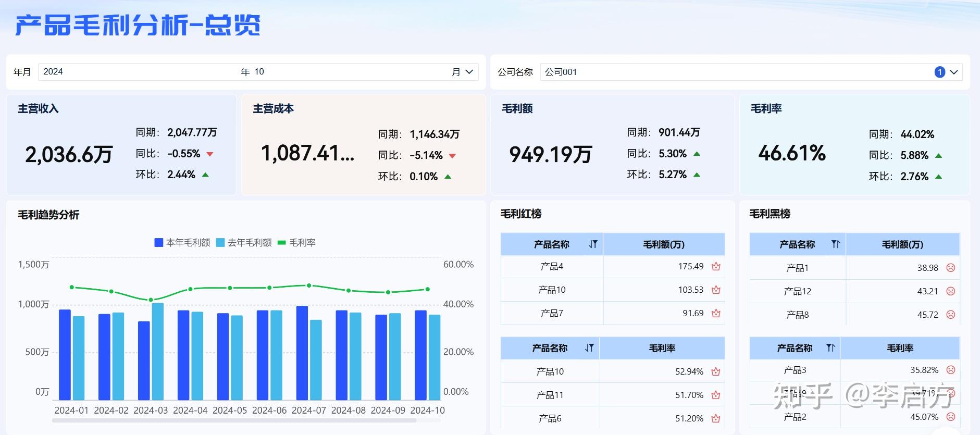Select the 产品12 row in 毛利黑榜
Image resolution: width=980 pixels, height=435 pixels.
[x=855, y=291]
